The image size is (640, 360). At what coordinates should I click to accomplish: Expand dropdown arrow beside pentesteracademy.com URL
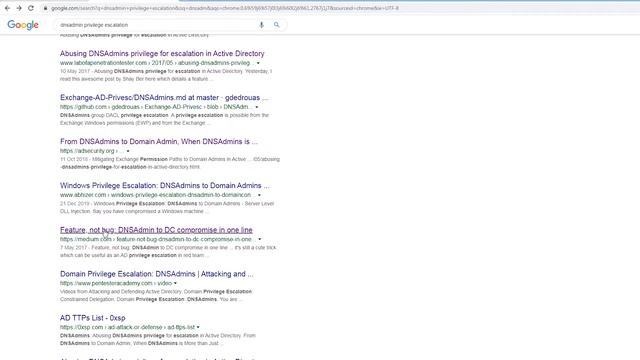175,283
